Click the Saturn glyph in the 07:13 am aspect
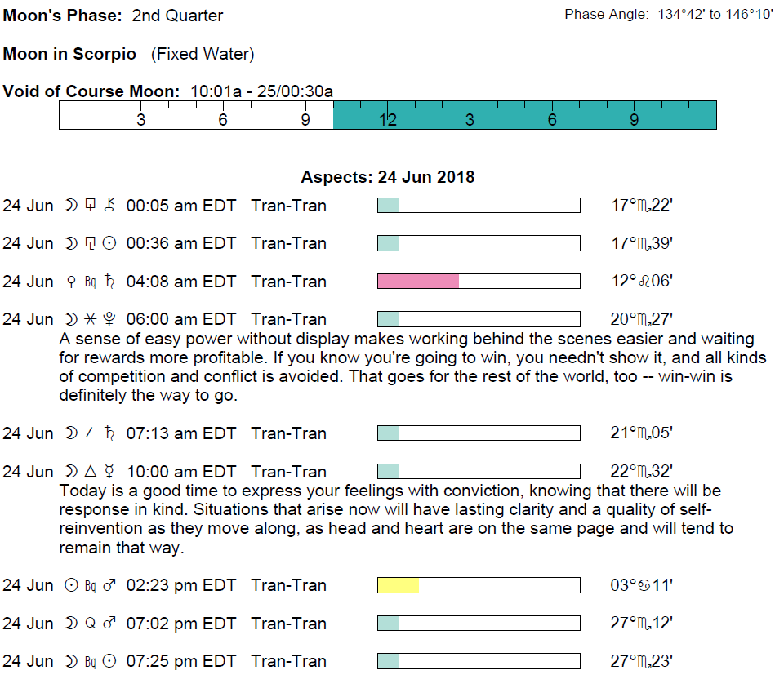This screenshot has width=784, height=675. [110, 433]
